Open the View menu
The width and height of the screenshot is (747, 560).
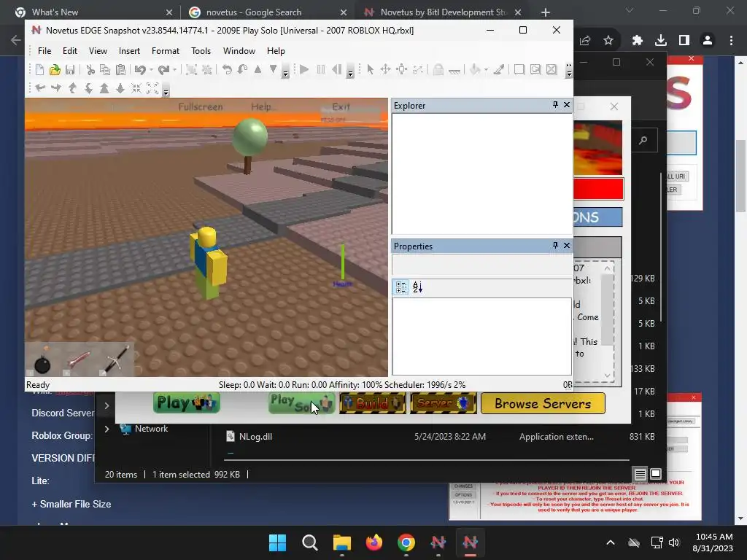[98, 51]
